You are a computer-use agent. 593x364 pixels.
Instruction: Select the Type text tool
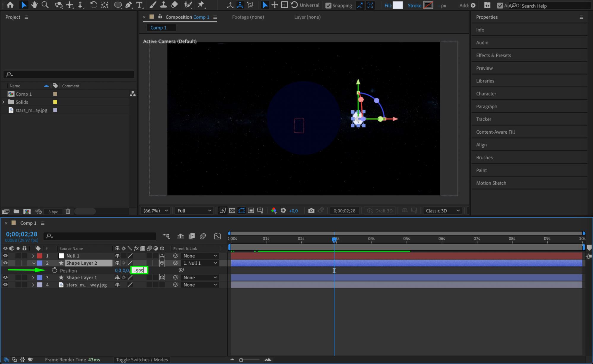point(139,5)
